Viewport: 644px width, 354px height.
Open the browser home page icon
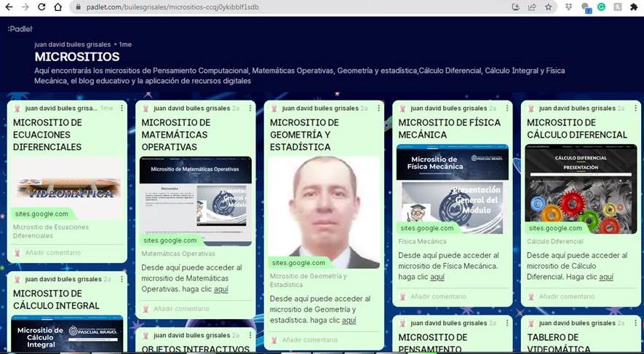(58, 7)
